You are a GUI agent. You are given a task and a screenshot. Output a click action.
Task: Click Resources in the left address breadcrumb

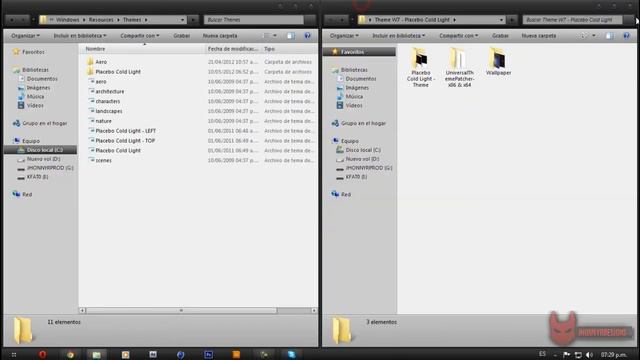coord(101,20)
